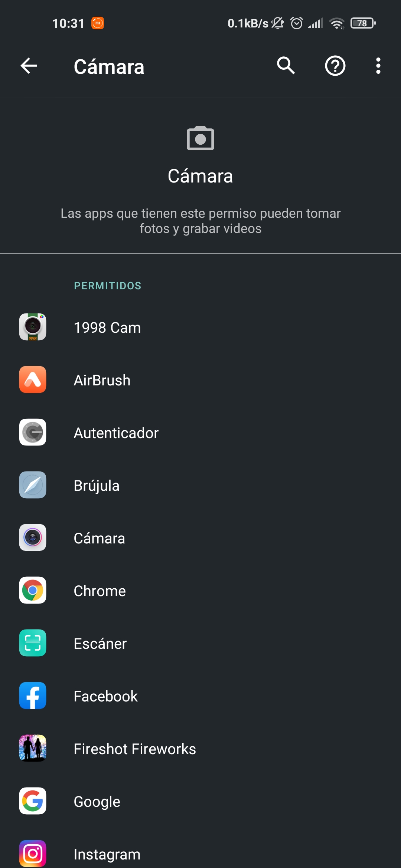This screenshot has width=401, height=868.
Task: Open the three-dot overflow menu
Action: [378, 66]
